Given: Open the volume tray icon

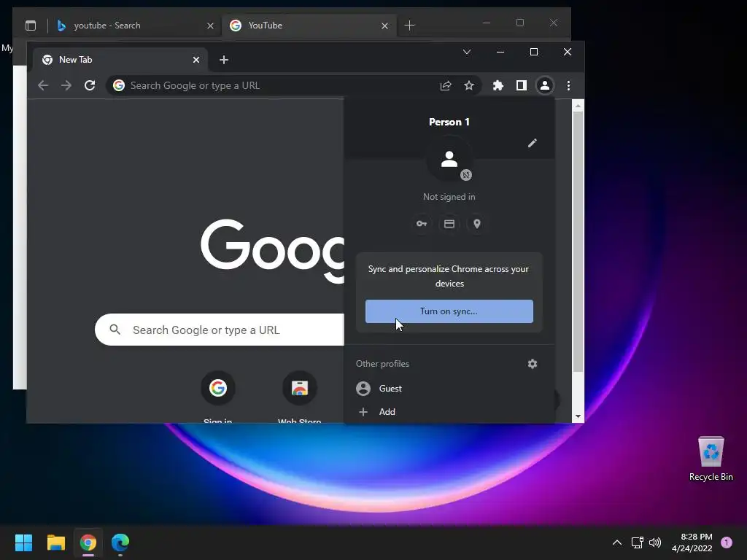Looking at the screenshot, I should 655,542.
